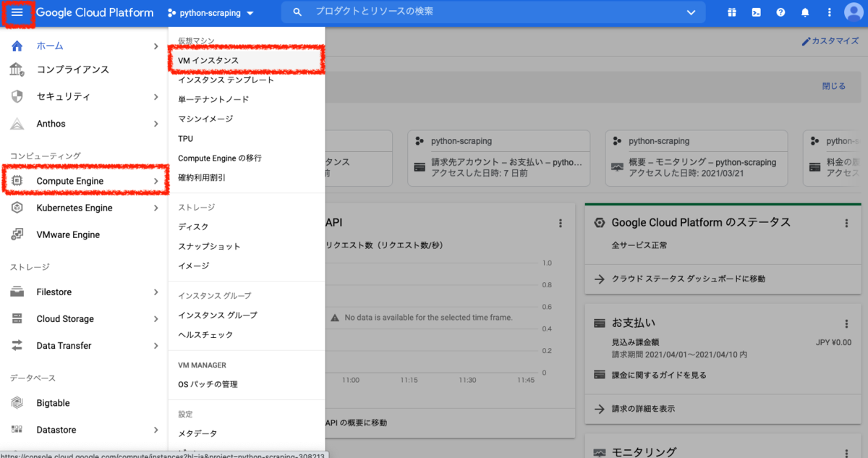
Task: Open the 請求先アカウント recent access card
Action: click(499, 159)
